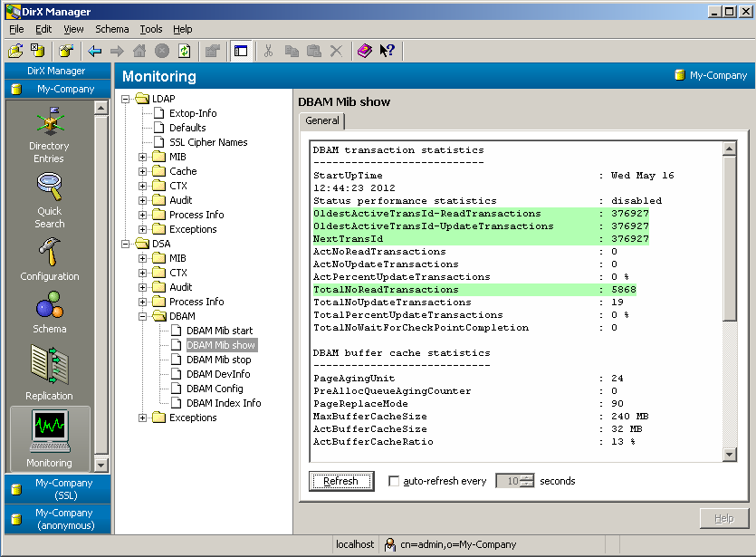Select DBAM Config tree item
The height and width of the screenshot is (557, 756).
click(x=215, y=389)
